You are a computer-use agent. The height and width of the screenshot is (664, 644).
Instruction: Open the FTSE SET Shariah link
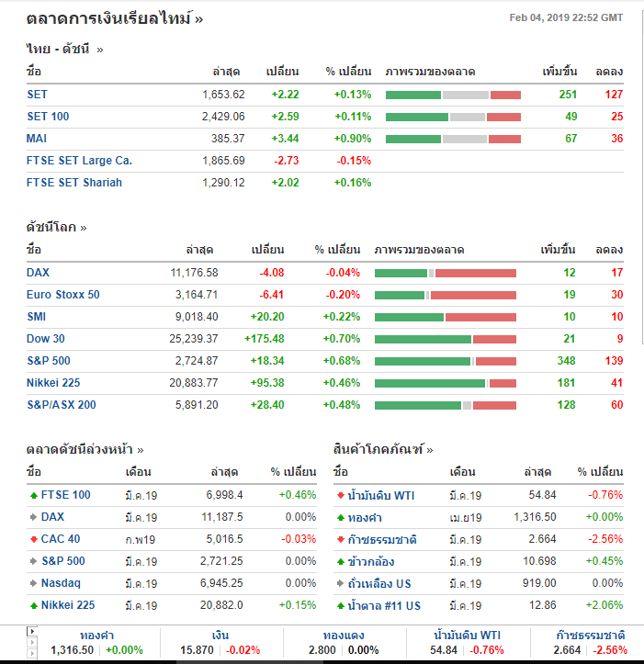click(x=74, y=183)
